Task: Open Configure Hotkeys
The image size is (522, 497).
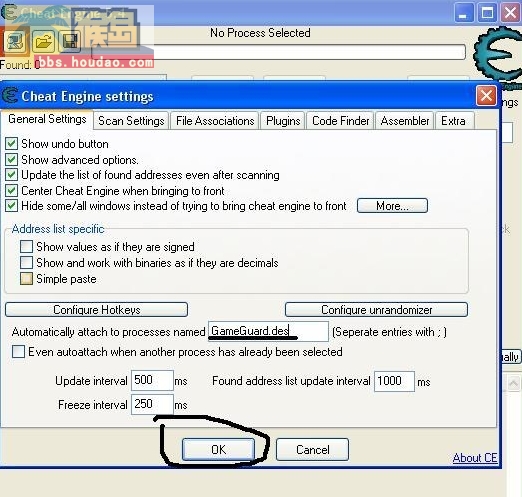Action: tap(97, 310)
